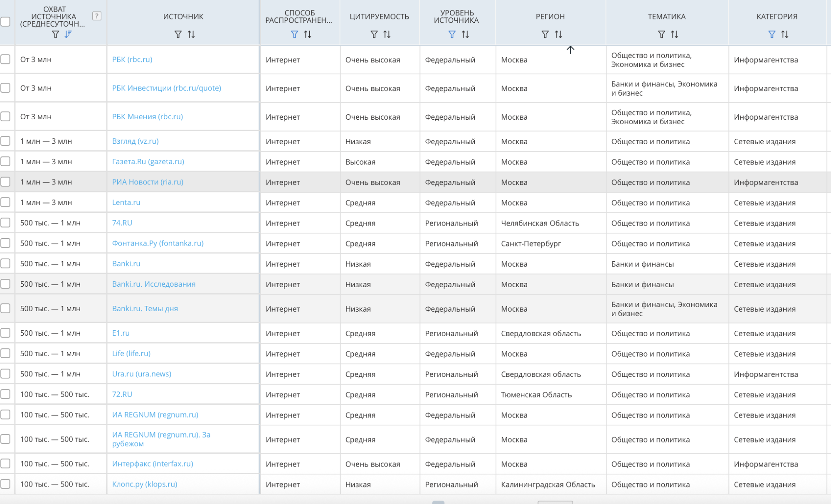Screen dimensions: 831x504
Task: Click the active filter icon under Способ распространения
Action: (294, 34)
